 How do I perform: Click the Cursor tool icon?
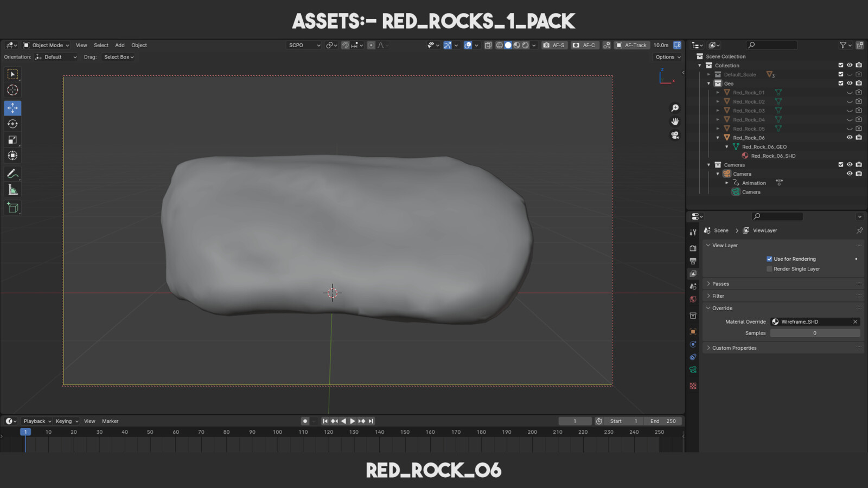click(x=12, y=90)
